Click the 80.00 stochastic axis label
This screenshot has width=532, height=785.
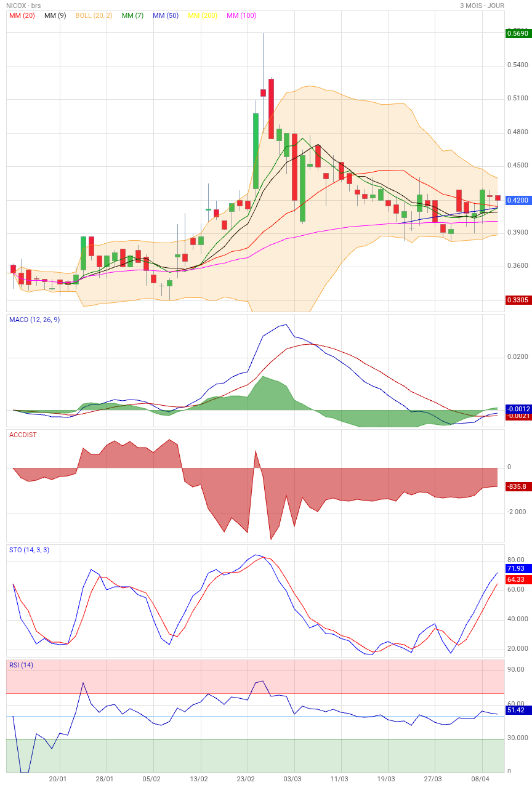coord(516,560)
